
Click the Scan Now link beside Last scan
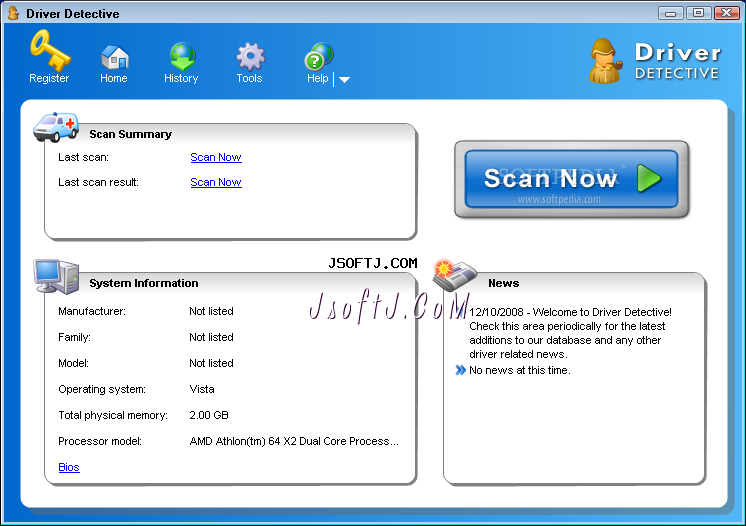pyautogui.click(x=216, y=157)
